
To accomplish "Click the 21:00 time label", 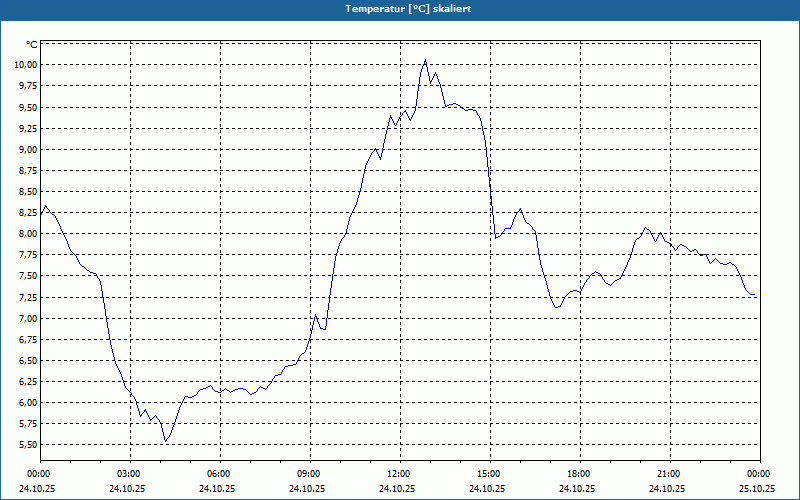I will (x=670, y=474).
